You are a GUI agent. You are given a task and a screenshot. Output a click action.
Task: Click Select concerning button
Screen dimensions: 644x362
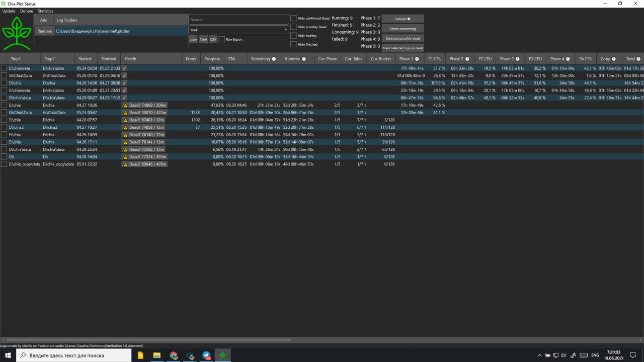403,29
